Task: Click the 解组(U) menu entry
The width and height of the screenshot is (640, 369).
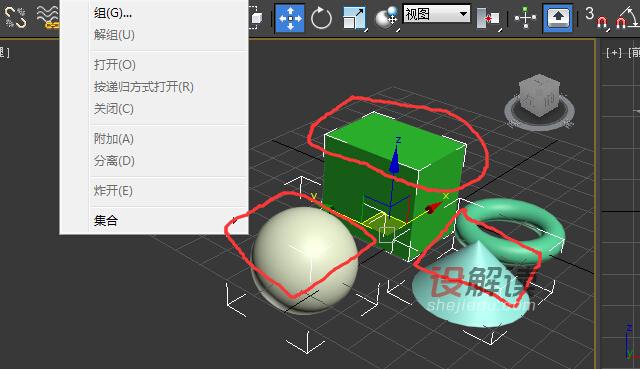Action: tap(114, 35)
